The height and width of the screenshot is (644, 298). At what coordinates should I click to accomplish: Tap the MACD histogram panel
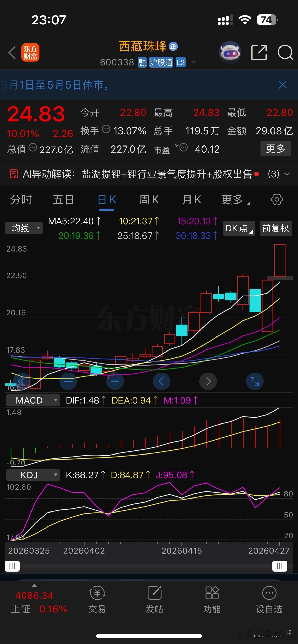(x=149, y=437)
